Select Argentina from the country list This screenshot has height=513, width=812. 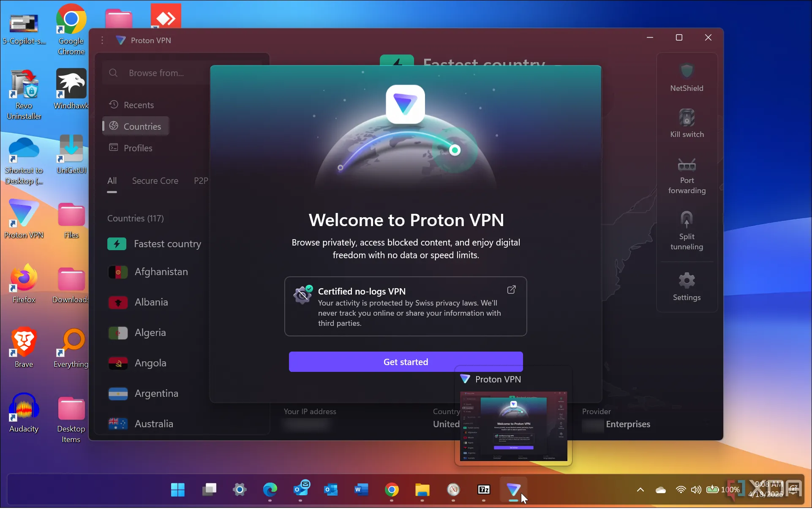tap(156, 393)
